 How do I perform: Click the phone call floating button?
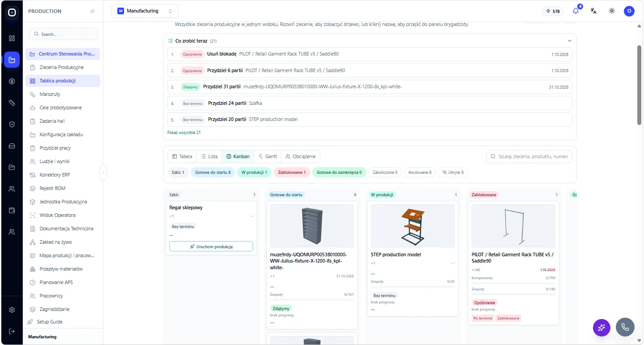[625, 328]
